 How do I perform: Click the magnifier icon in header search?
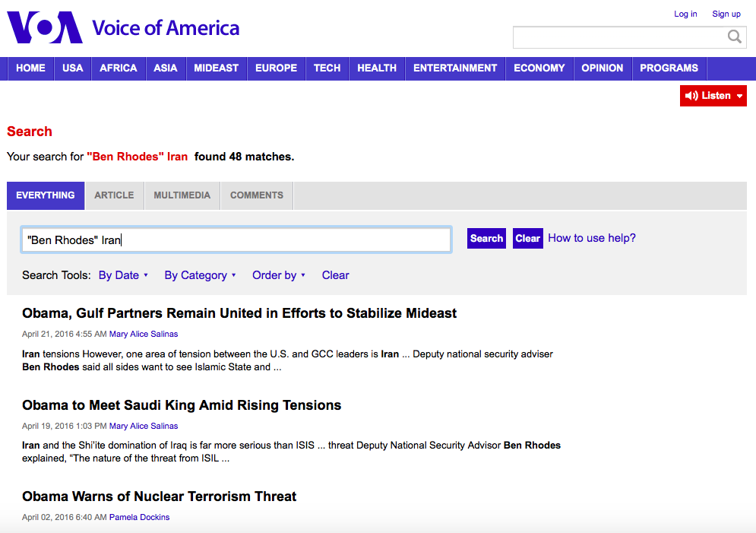(734, 36)
